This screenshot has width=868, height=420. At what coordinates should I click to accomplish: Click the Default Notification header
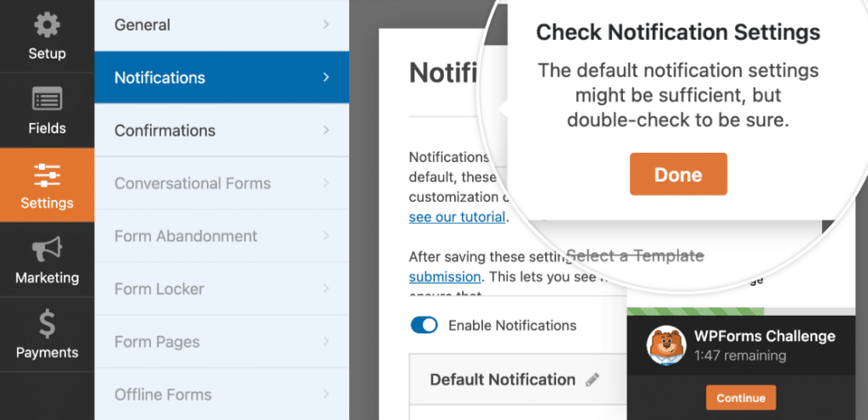pos(503,379)
